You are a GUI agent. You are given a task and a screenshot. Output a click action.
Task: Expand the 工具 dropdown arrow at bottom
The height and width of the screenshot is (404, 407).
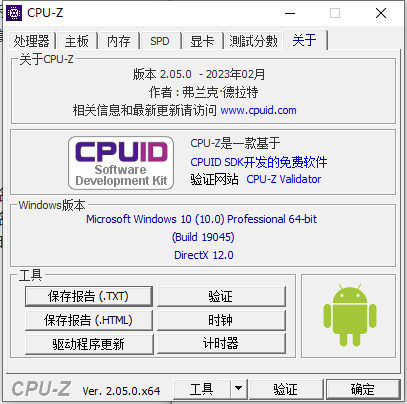pos(238,388)
